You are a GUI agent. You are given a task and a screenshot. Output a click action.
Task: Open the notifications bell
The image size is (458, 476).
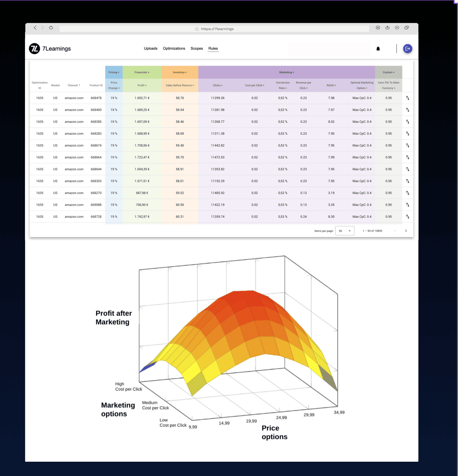(x=378, y=49)
